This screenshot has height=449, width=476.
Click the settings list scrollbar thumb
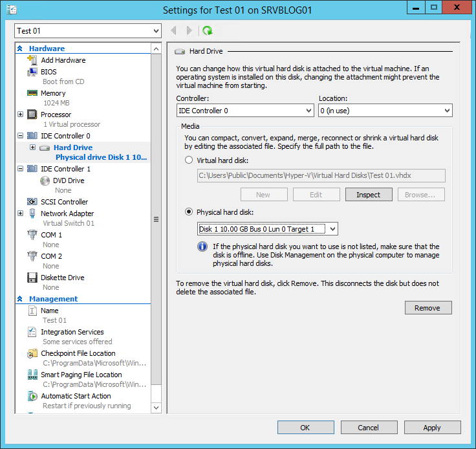click(156, 219)
